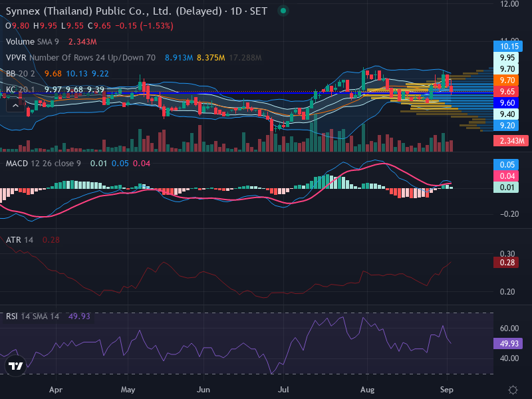Click the RSI 49.93 axis label
Screen dimensions: 532x399
(x=508, y=344)
